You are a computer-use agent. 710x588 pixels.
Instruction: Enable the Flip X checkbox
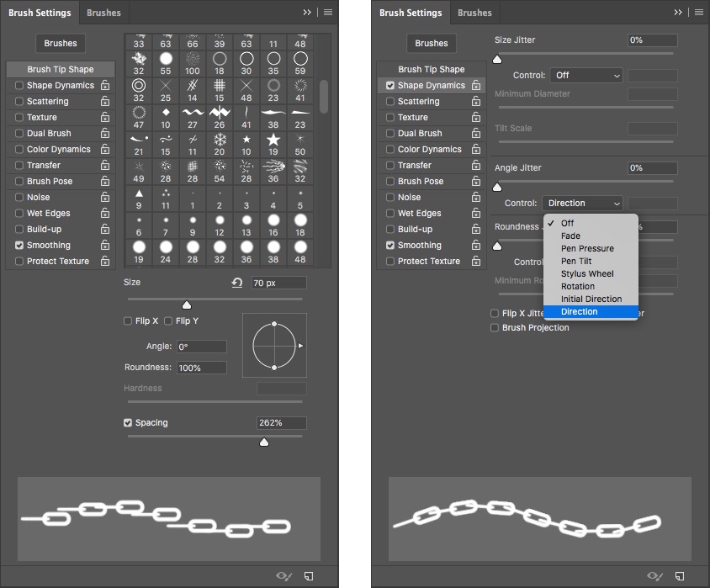[128, 321]
